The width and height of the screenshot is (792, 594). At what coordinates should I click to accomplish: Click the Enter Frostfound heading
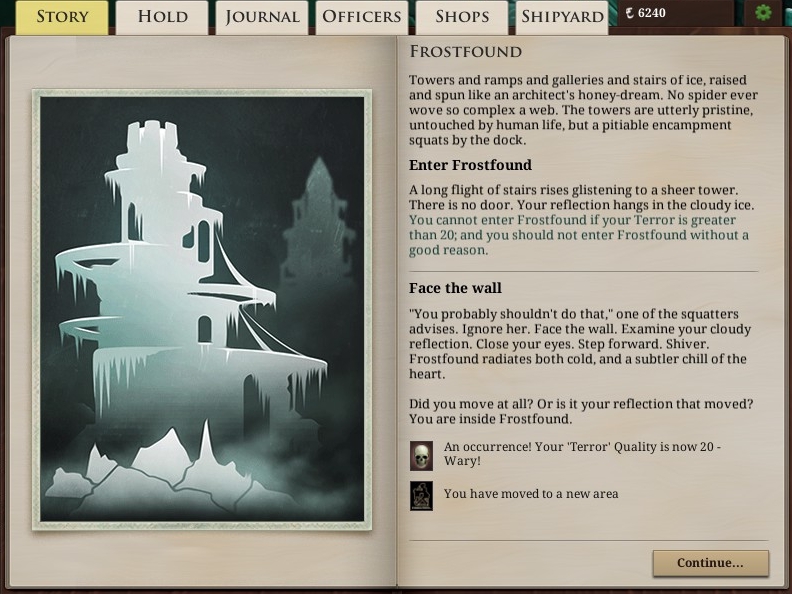click(x=470, y=165)
